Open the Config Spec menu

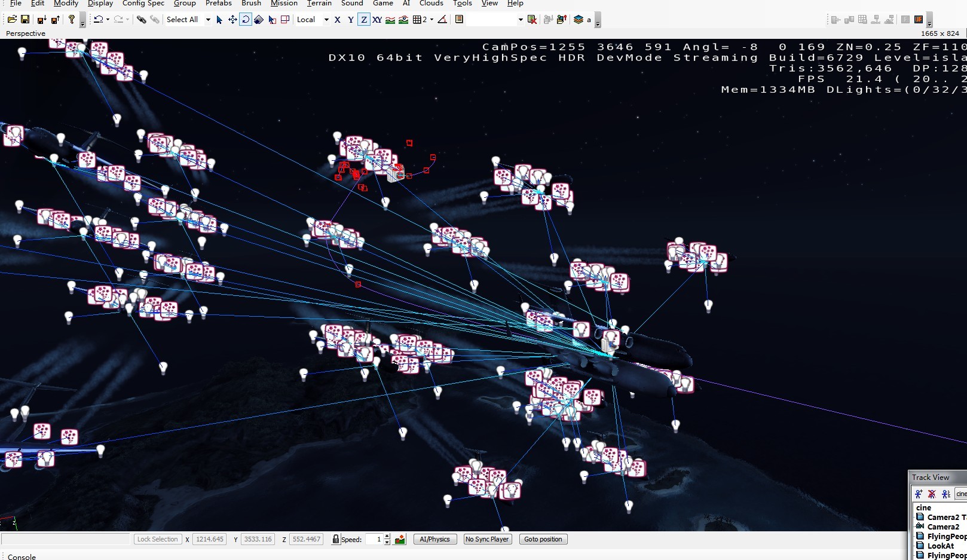[x=143, y=4]
